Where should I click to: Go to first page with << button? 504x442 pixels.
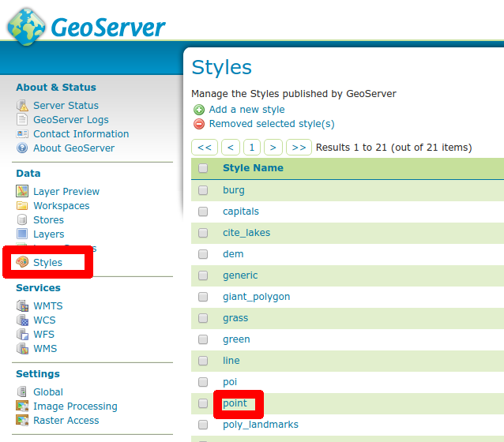tap(205, 148)
